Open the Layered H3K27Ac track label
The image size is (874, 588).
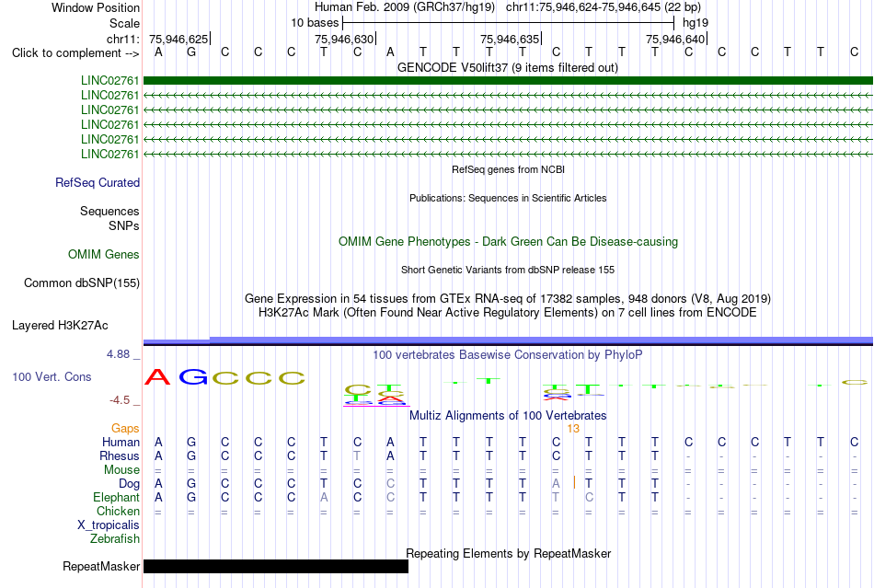60,326
